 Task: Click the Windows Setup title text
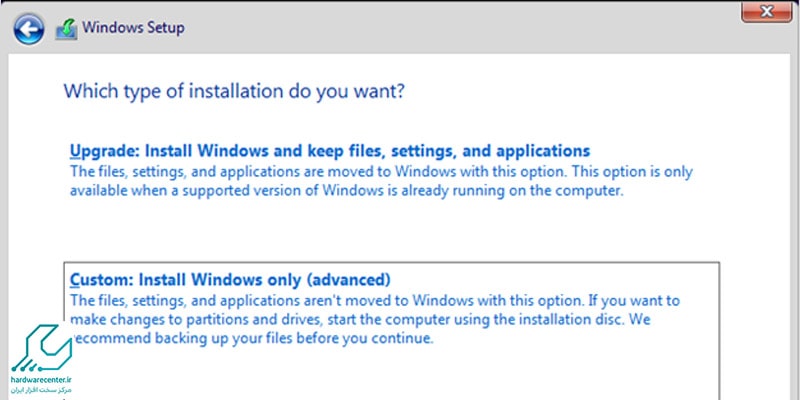click(133, 28)
